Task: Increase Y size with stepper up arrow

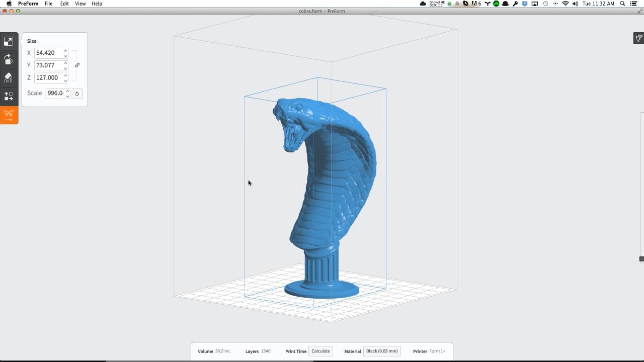Action: coord(65,63)
